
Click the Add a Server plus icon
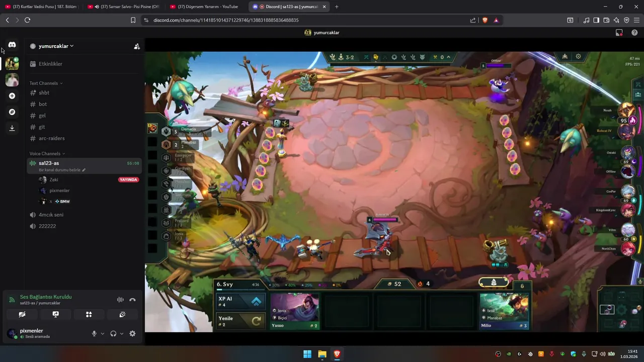point(12,96)
